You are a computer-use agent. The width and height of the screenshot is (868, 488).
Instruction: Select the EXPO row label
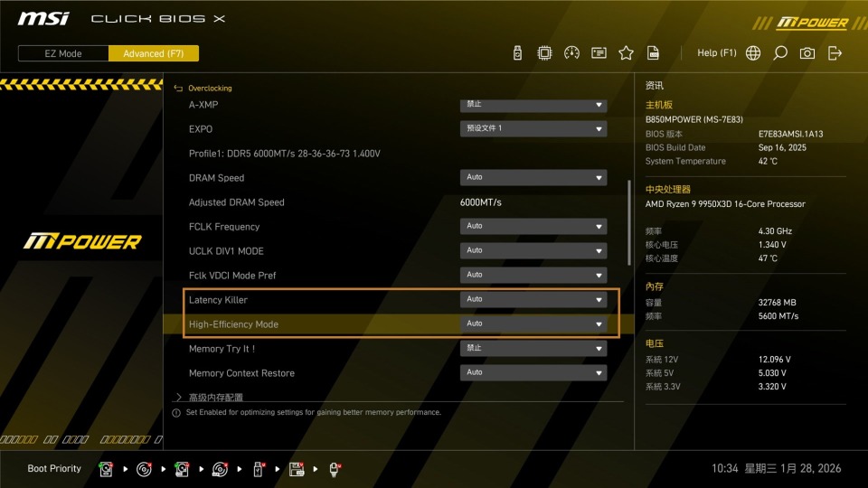tap(201, 129)
